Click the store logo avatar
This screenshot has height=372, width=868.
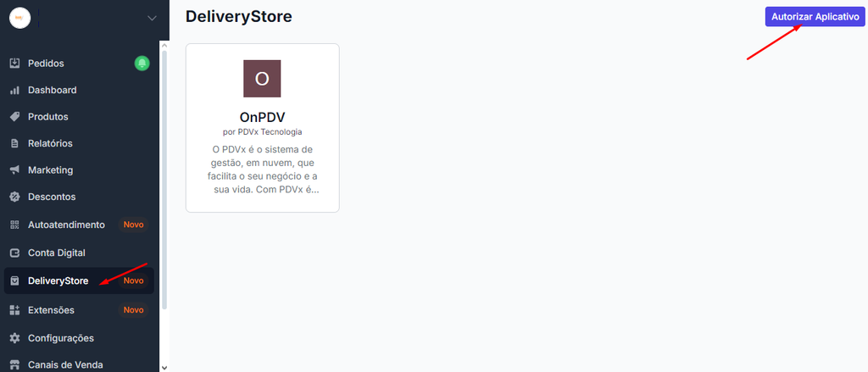point(20,18)
